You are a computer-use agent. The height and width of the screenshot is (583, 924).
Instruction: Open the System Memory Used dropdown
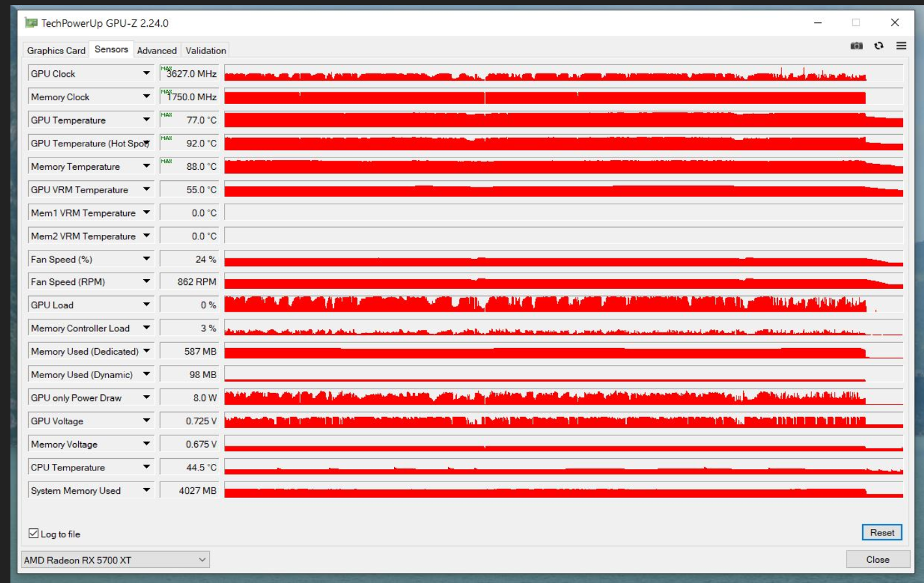click(147, 491)
